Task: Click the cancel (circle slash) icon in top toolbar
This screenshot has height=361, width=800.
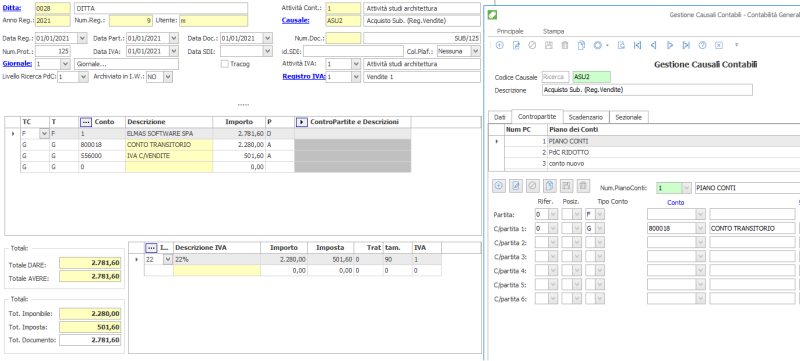Action: (532, 45)
